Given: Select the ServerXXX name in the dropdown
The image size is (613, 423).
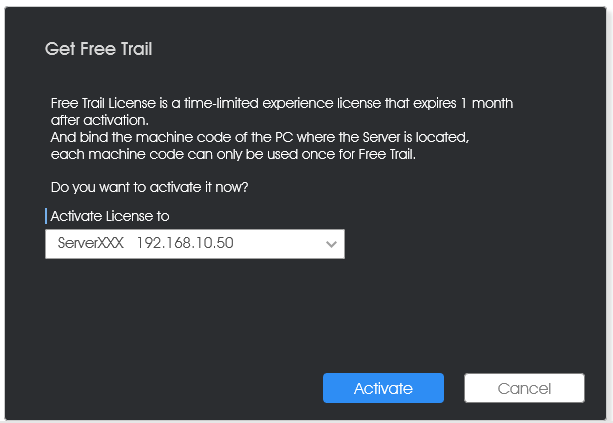Looking at the screenshot, I should (x=91, y=243).
